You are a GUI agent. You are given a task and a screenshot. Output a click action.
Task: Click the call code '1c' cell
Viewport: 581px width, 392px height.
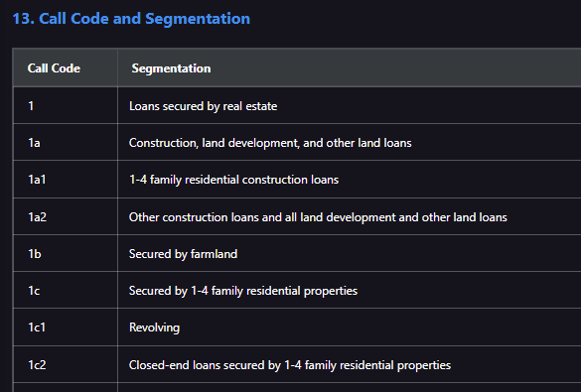tap(66, 290)
